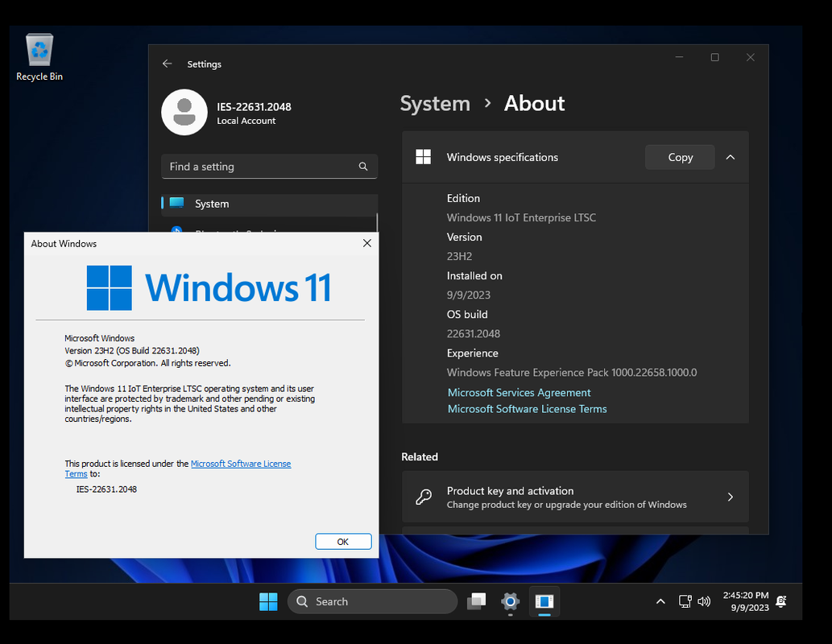
Task: Open the network icon in system tray
Action: (x=685, y=601)
